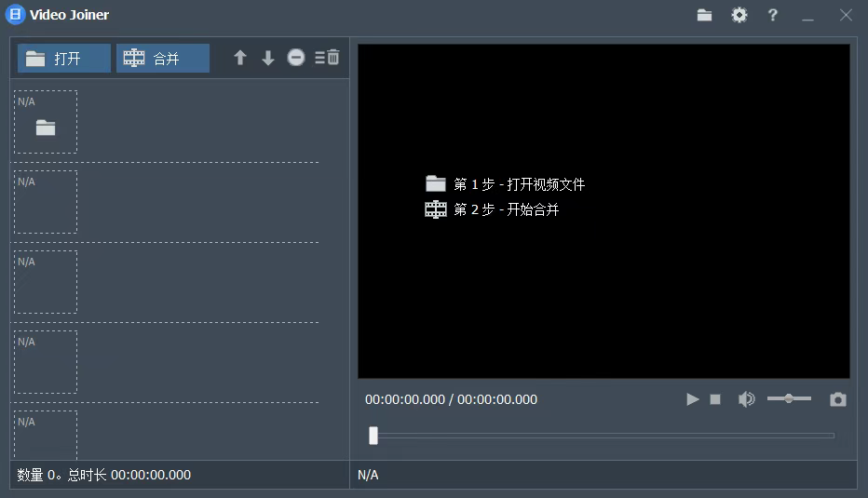Stop the video playback
Image resolution: width=868 pixels, height=498 pixels.
tap(715, 399)
